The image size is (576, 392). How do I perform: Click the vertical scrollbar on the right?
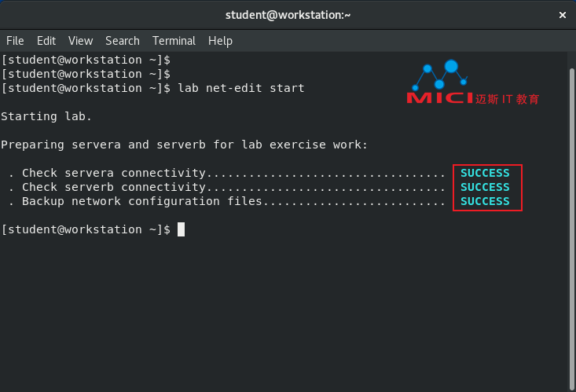coord(572,228)
